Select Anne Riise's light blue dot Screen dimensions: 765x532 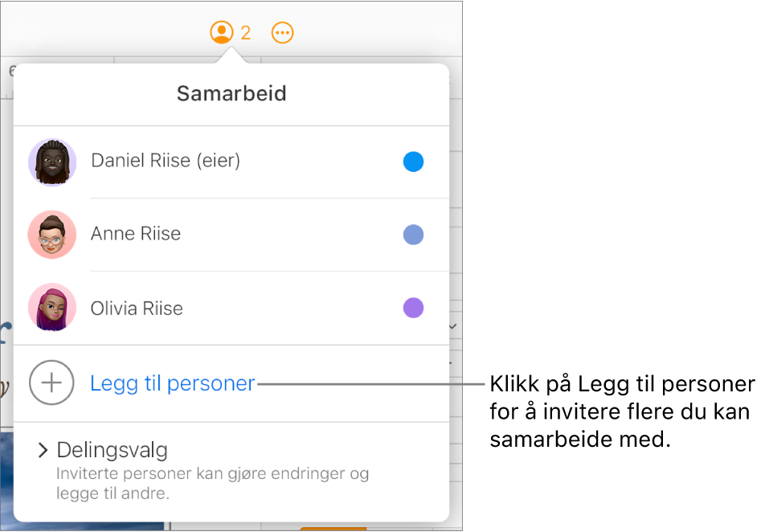tap(413, 235)
